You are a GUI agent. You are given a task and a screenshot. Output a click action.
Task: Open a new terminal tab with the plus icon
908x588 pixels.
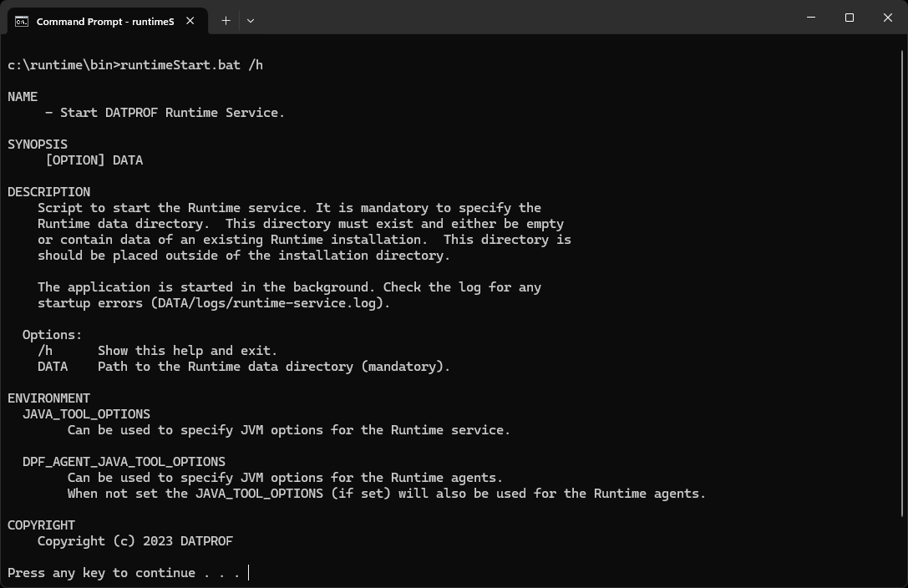point(225,20)
